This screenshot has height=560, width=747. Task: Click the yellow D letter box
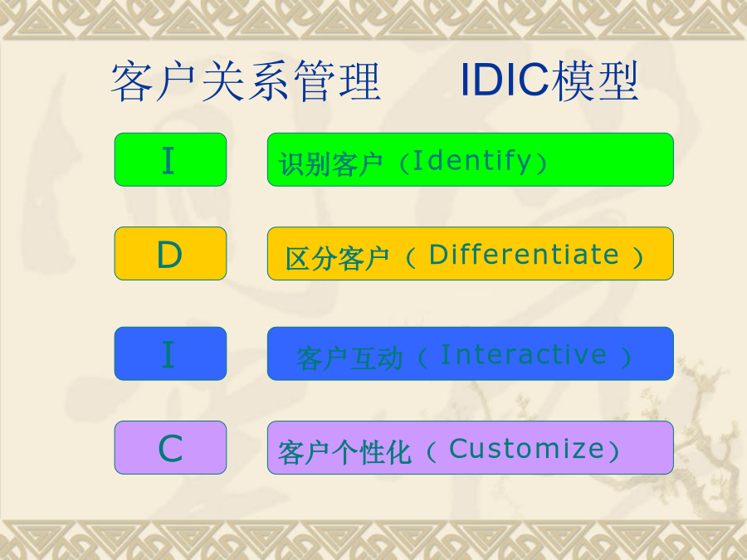170,253
